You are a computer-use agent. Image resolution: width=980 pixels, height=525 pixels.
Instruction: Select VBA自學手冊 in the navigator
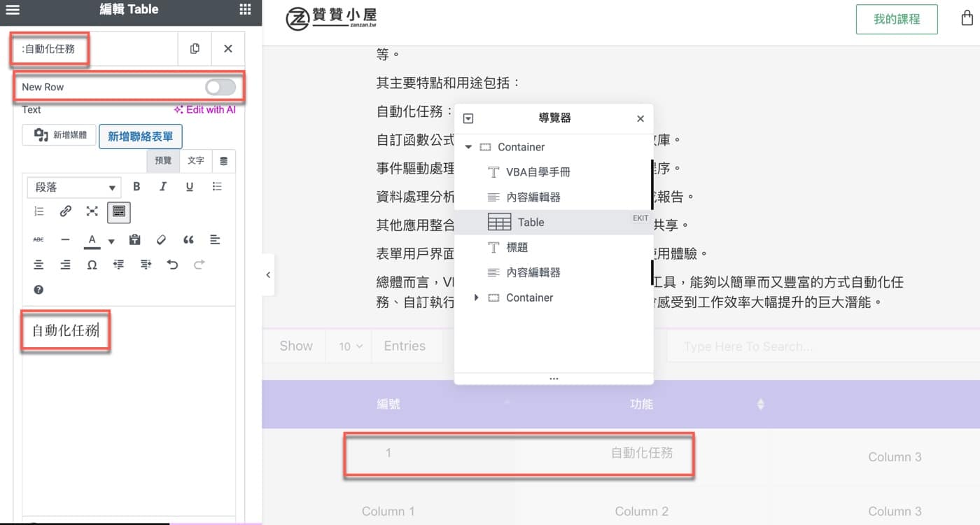[538, 172]
